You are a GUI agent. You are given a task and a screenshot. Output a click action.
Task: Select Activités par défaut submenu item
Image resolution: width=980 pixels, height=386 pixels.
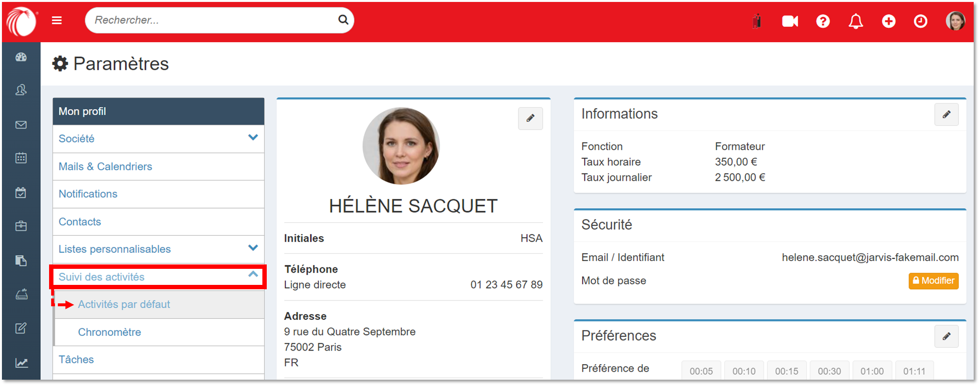pyautogui.click(x=124, y=304)
